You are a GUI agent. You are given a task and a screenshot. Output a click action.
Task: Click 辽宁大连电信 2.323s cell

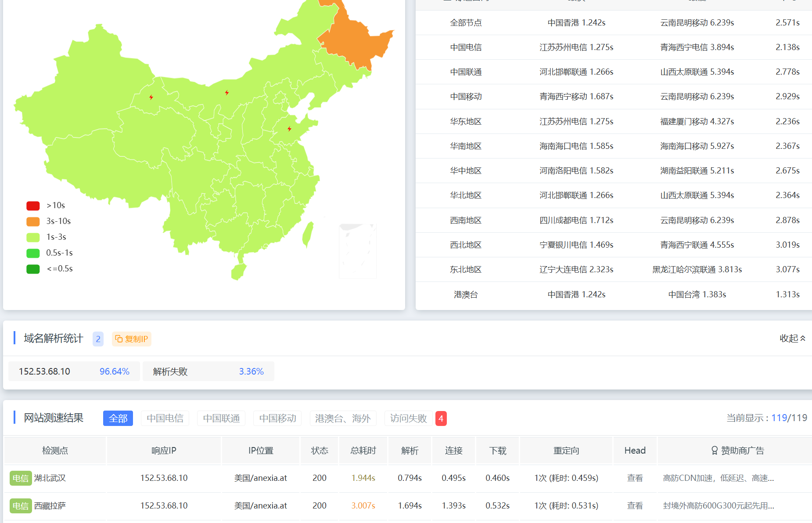(576, 270)
